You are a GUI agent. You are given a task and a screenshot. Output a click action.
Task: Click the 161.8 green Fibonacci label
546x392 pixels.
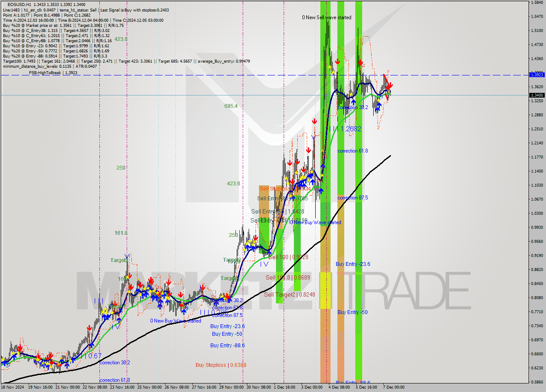[121, 233]
